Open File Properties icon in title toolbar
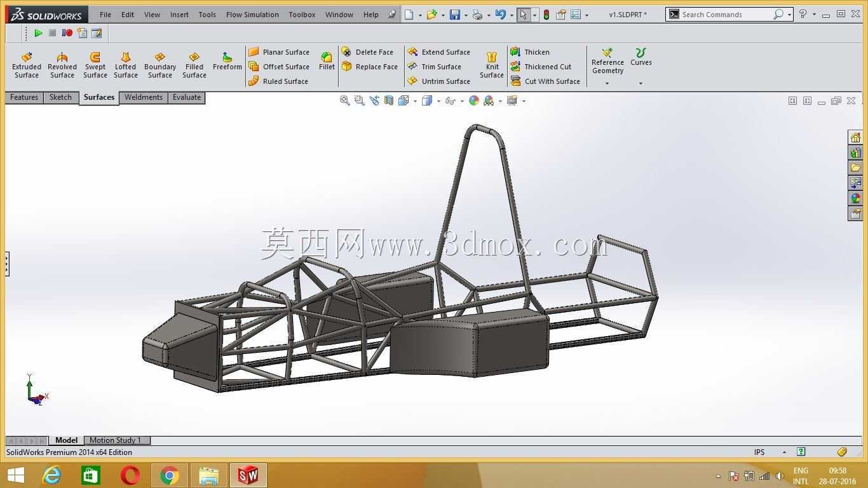The image size is (868, 488). tap(561, 15)
